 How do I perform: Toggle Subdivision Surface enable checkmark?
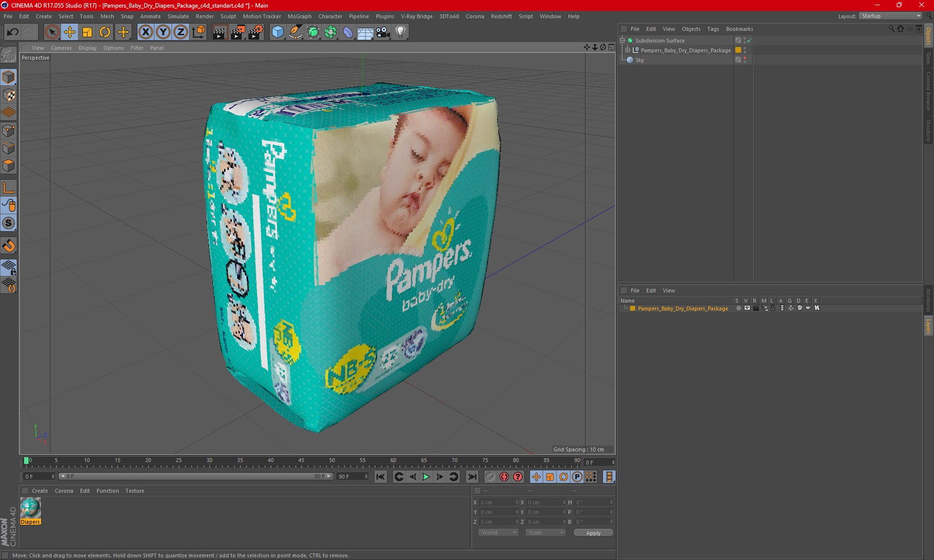click(x=749, y=40)
